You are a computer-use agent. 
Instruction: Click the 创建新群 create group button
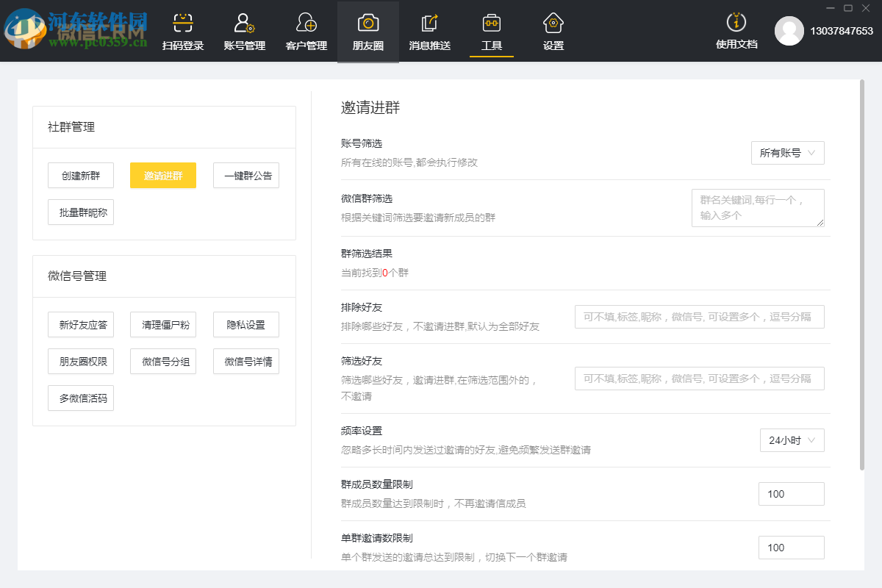pos(81,175)
